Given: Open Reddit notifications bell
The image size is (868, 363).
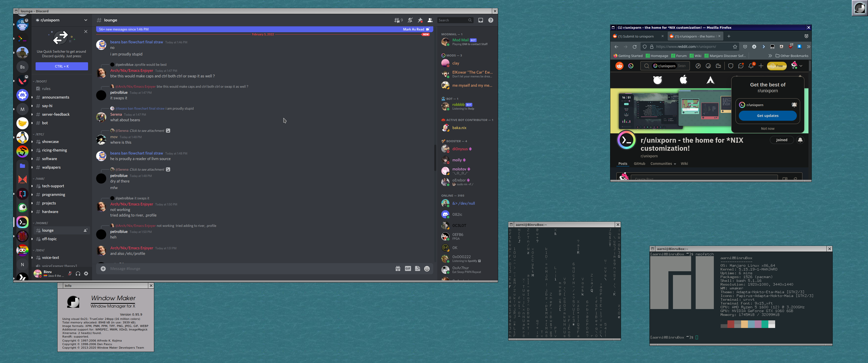Looking at the screenshot, I should point(751,66).
